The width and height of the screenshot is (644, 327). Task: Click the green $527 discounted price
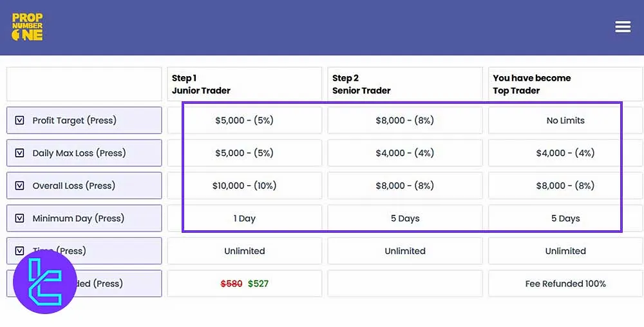coord(258,283)
